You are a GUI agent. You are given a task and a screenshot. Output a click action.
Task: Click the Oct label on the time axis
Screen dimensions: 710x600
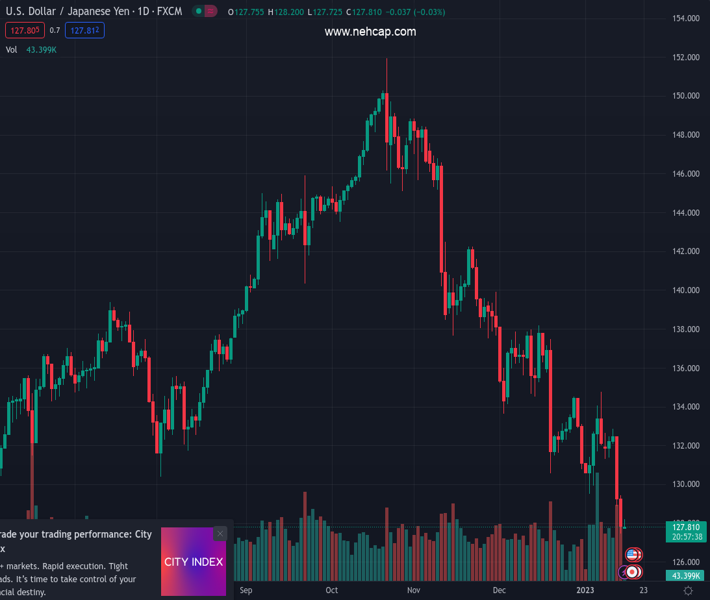tap(331, 591)
